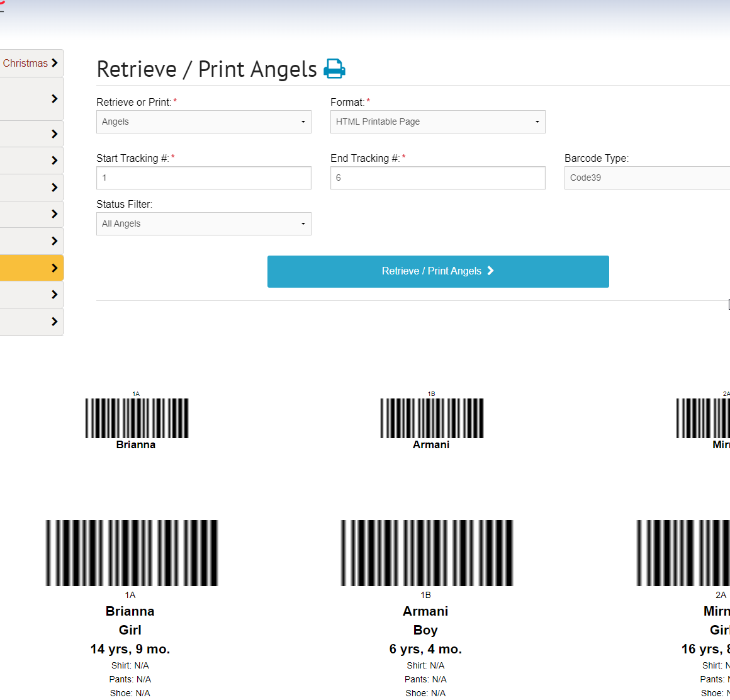The width and height of the screenshot is (730, 700).
Task: Select the small 2A barcode
Action: click(x=703, y=418)
